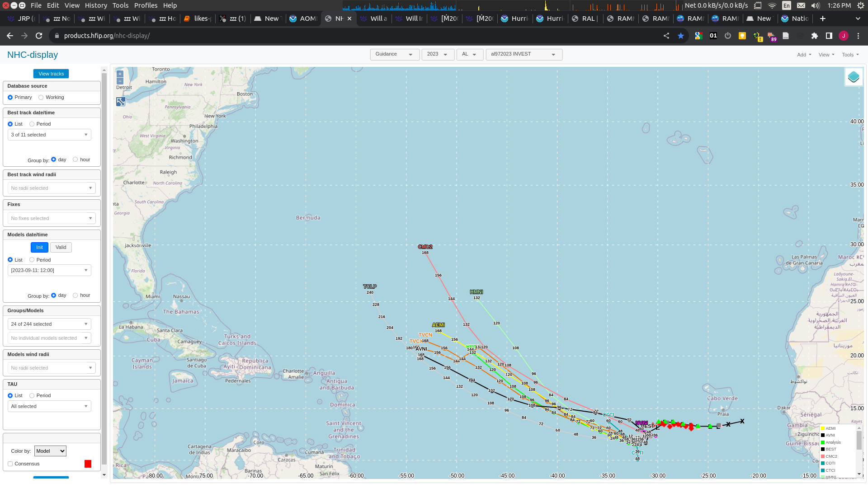868x488 pixels.
Task: Bookmark this page with star icon
Action: pos(681,36)
